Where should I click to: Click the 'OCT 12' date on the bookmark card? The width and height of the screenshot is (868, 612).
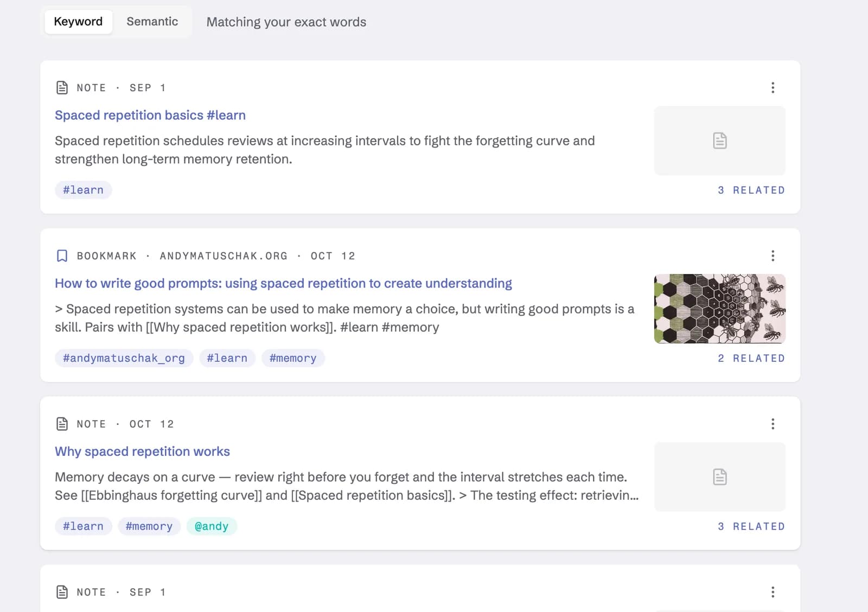point(333,256)
